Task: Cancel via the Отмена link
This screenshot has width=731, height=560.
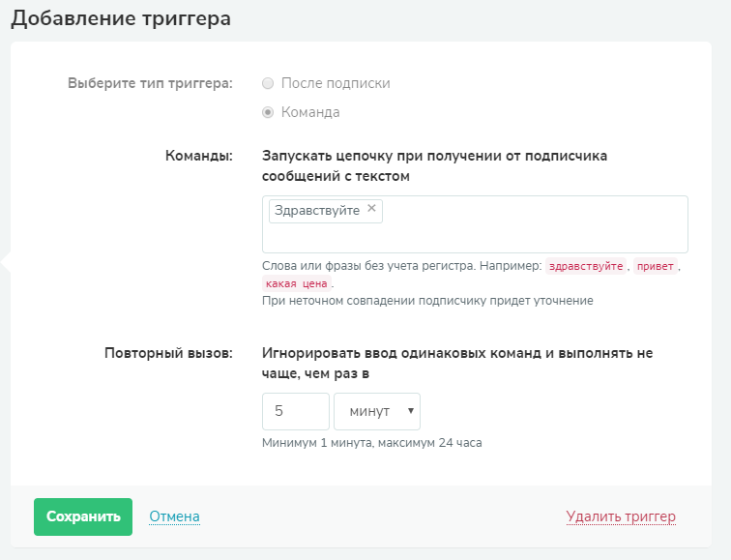Action: click(174, 516)
